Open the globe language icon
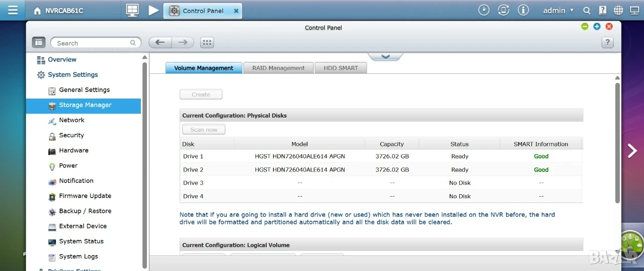Image resolution: width=644 pixels, height=271 pixels. (618, 10)
